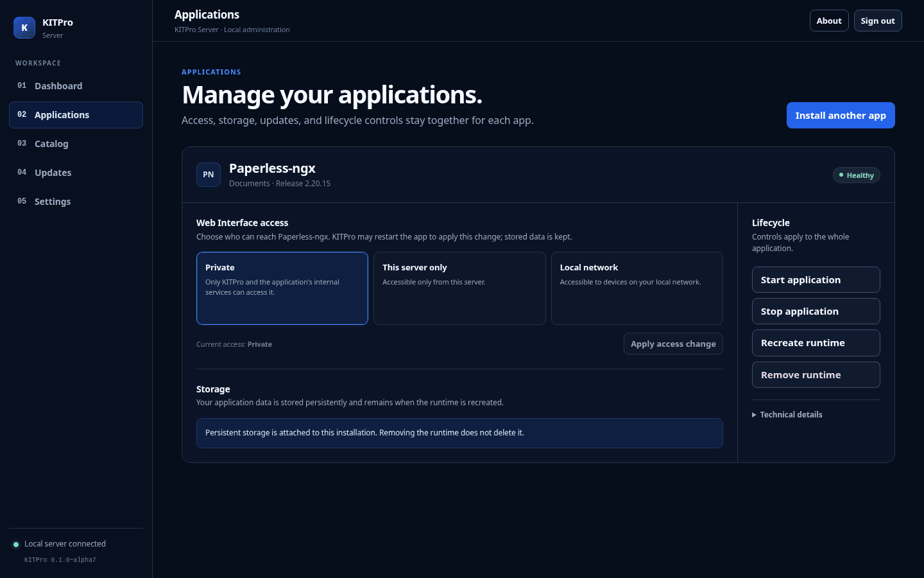The image size is (924, 578).
Task: Click the Paperless-ngx PN app icon
Action: (x=209, y=175)
